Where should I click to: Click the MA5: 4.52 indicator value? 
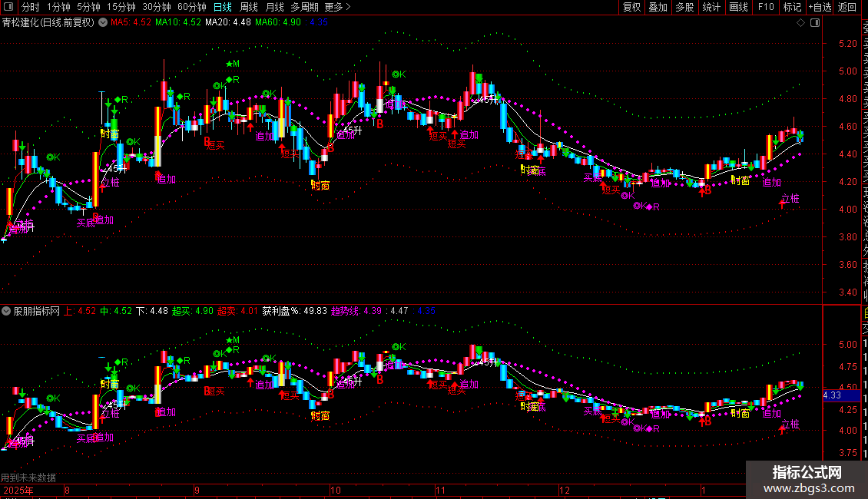click(131, 23)
